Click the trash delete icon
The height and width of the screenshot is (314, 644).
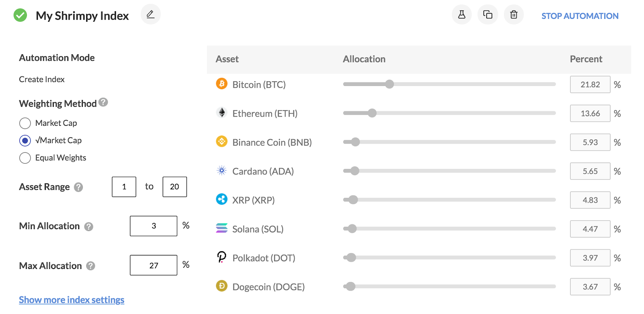tap(514, 15)
